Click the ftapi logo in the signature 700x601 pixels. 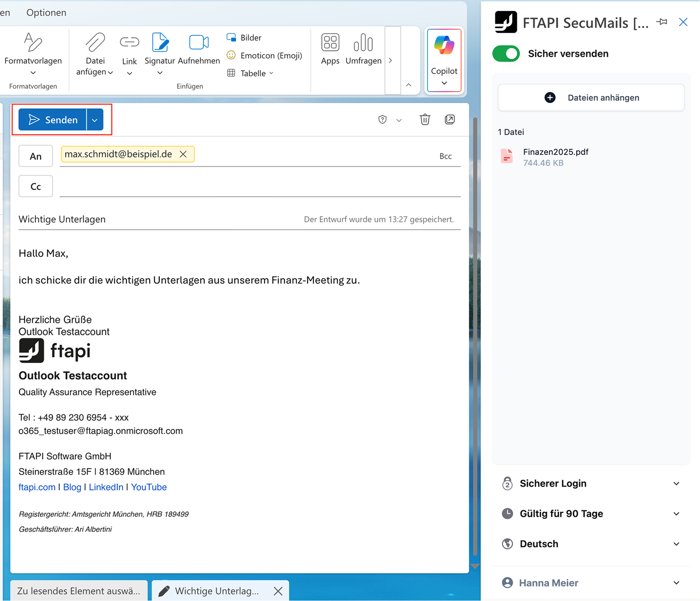54,351
